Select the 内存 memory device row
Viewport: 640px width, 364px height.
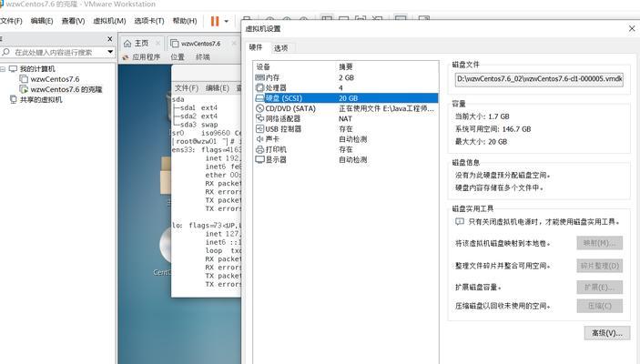346,77
